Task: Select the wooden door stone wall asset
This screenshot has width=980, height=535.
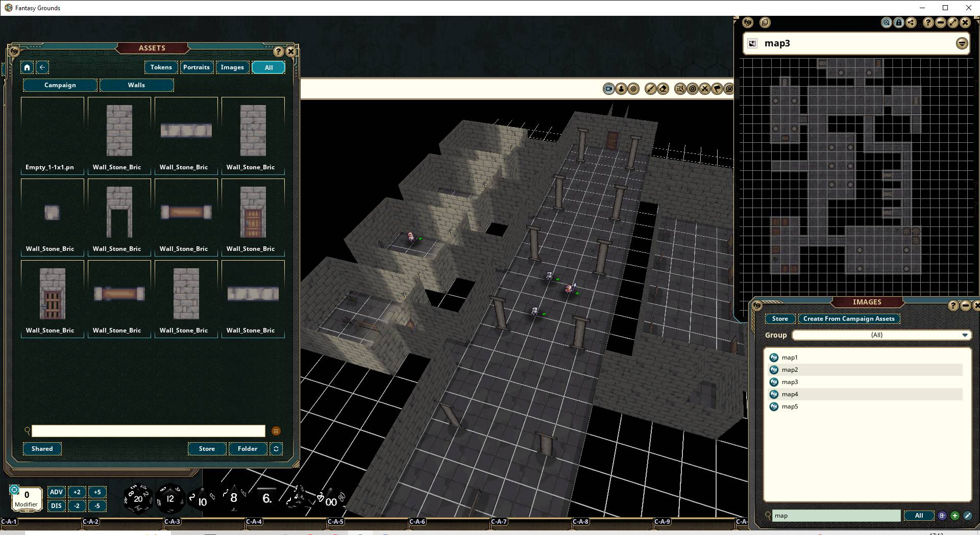Action: pyautogui.click(x=253, y=217)
